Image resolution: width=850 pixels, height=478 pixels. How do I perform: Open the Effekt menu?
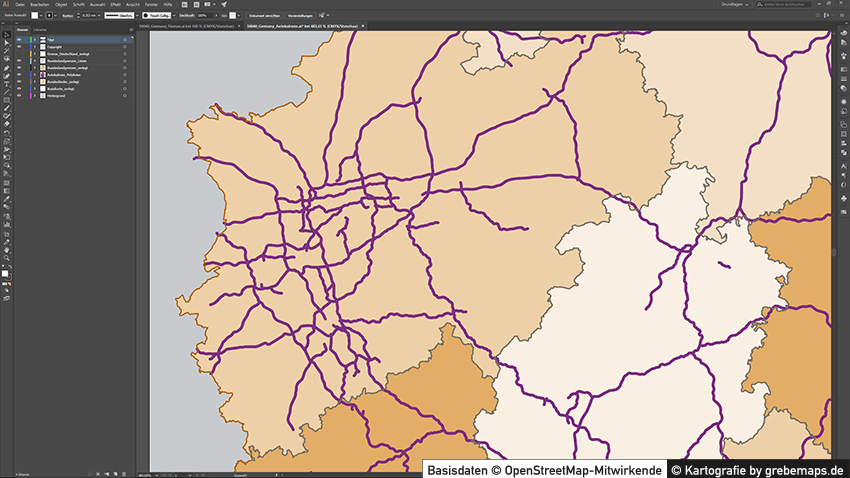point(118,4)
